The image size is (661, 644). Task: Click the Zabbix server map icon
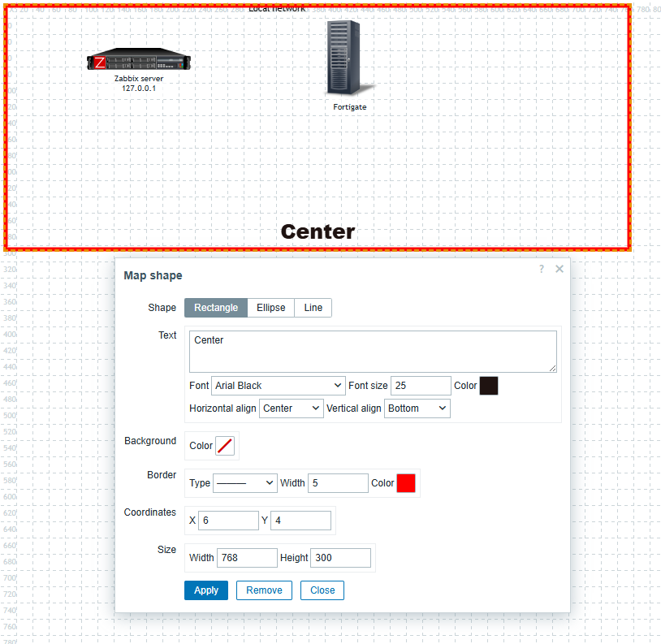[139, 62]
